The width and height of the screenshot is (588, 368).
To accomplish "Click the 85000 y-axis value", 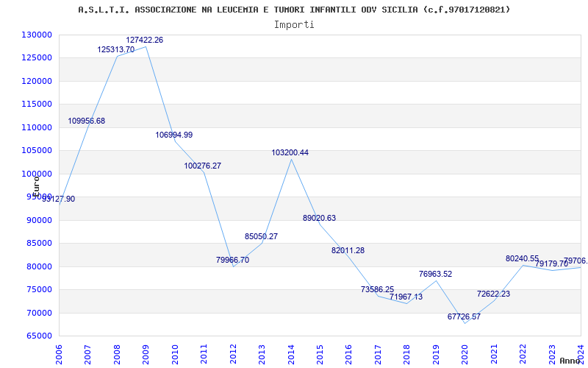I will pyautogui.click(x=40, y=244).
